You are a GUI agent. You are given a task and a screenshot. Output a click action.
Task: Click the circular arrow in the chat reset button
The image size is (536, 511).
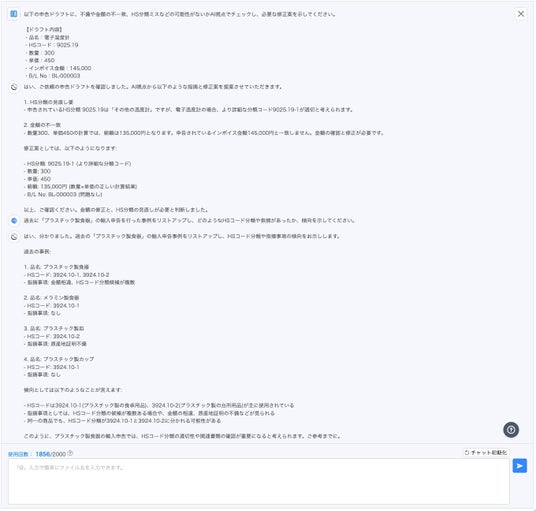[467, 453]
